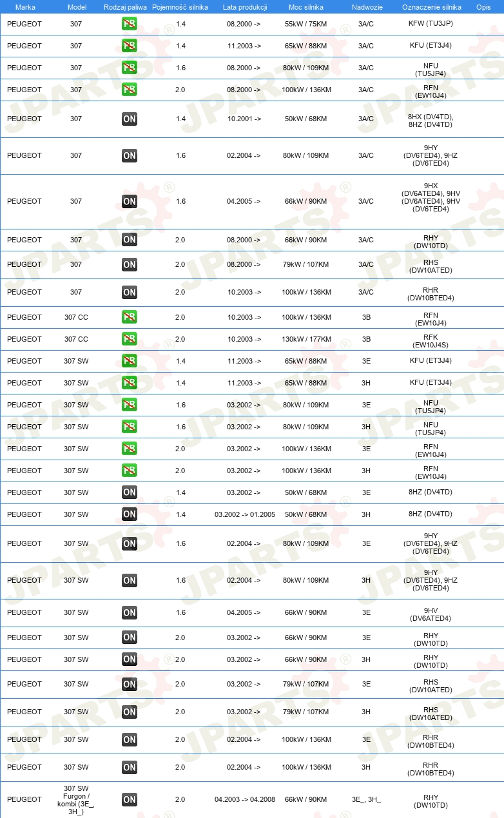Screen dimensions: 504x818
Task: Click the Lata produkcji column header
Action: 245,6
